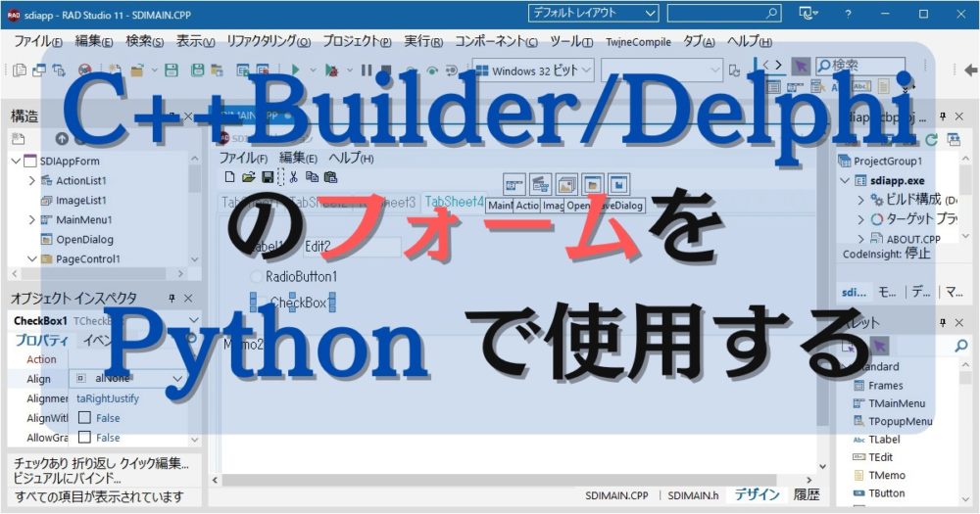This screenshot has width=980, height=514.
Task: Collapse the sdiapp.exe project node
Action: click(x=845, y=180)
